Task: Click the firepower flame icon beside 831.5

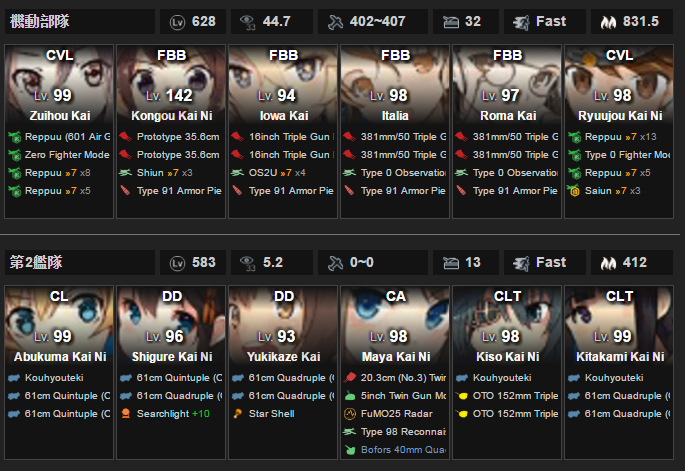Action: (x=608, y=22)
